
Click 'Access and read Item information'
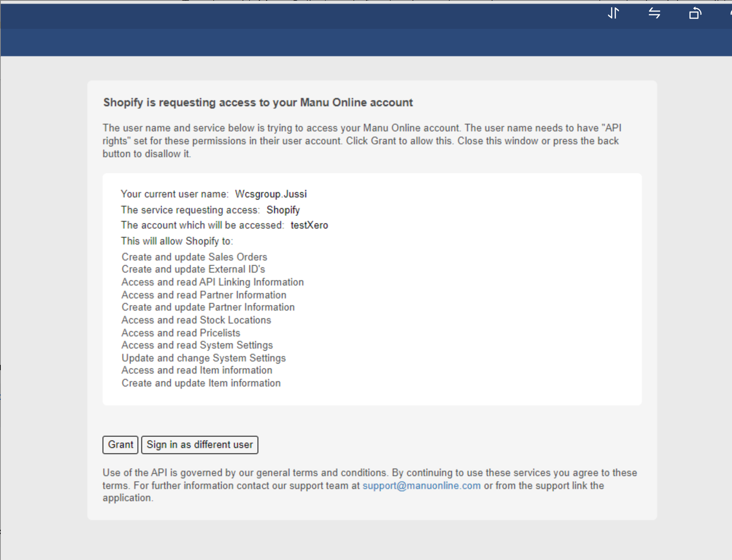(x=197, y=370)
